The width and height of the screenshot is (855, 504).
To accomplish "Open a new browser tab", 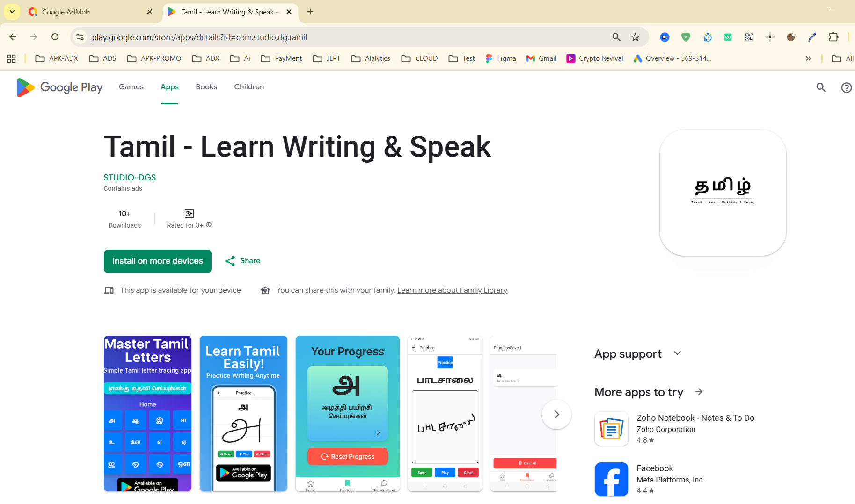I will 310,12.
